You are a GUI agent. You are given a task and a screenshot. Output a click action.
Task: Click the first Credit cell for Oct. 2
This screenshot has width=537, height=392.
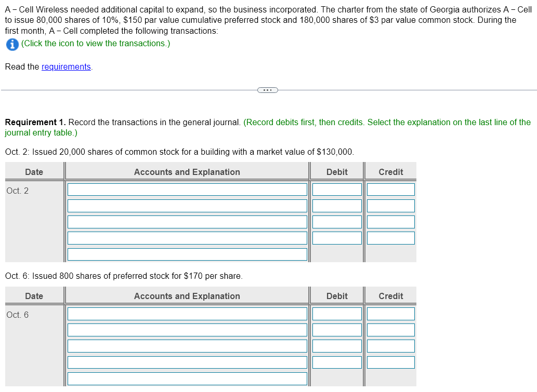tap(390, 189)
